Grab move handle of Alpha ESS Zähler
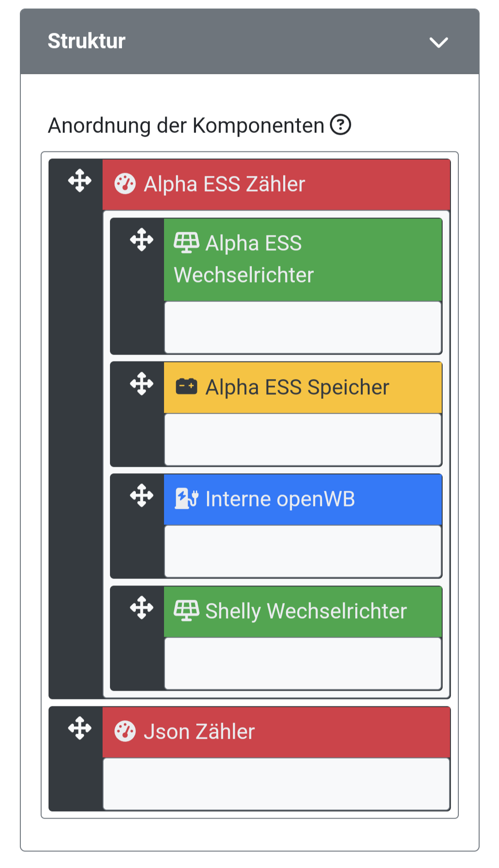The width and height of the screenshot is (499, 868). (80, 181)
